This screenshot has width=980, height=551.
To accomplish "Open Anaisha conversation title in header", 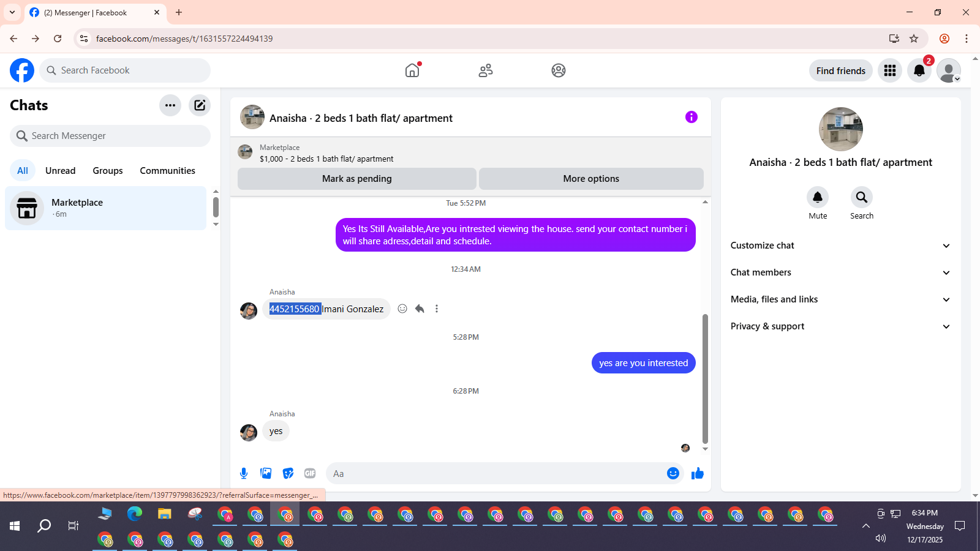I will (361, 118).
